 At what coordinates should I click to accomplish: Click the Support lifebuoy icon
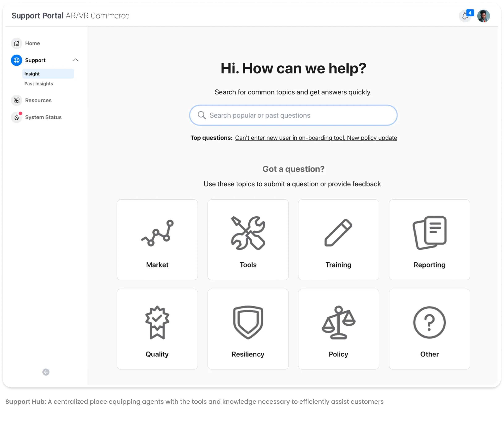pyautogui.click(x=17, y=60)
